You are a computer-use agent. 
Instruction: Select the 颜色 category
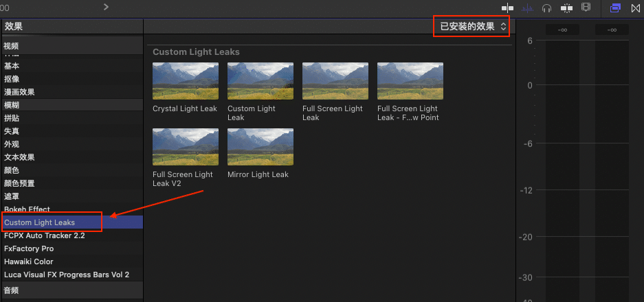71,170
